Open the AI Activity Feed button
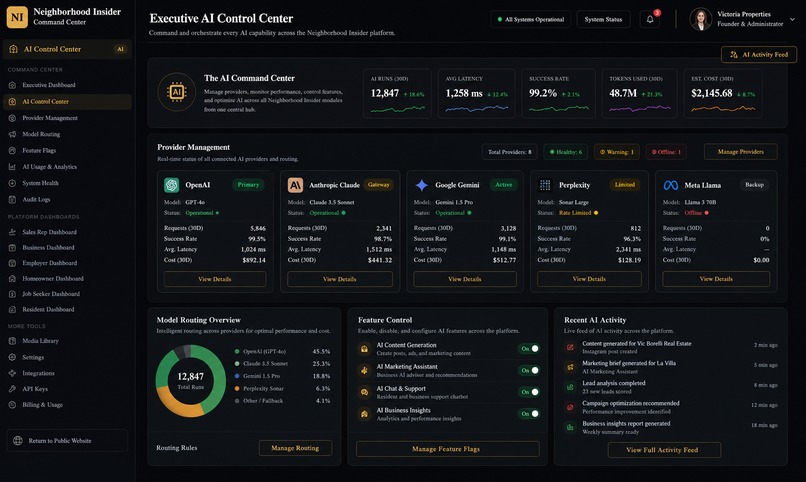Viewport: 806px width, 482px height. pos(759,54)
